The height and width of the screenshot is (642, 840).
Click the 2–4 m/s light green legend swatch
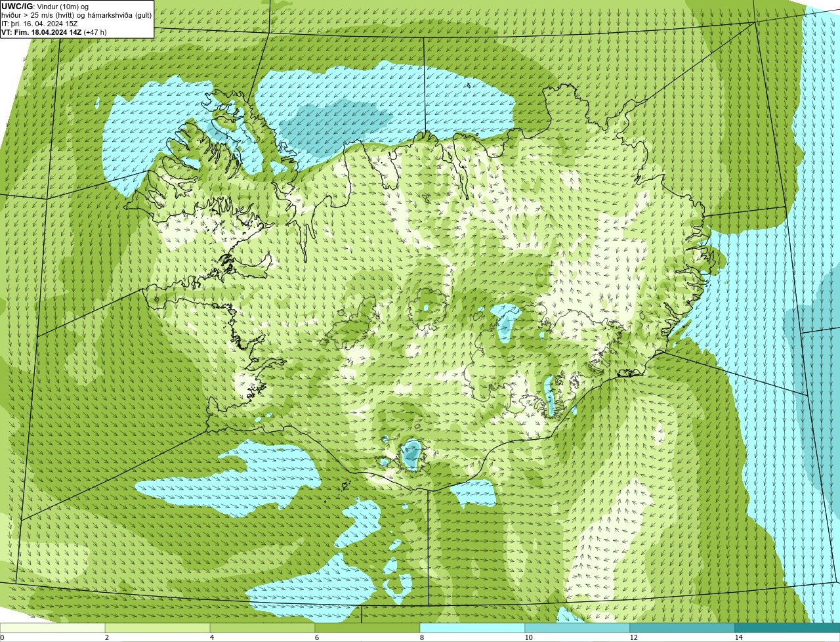pos(157,628)
